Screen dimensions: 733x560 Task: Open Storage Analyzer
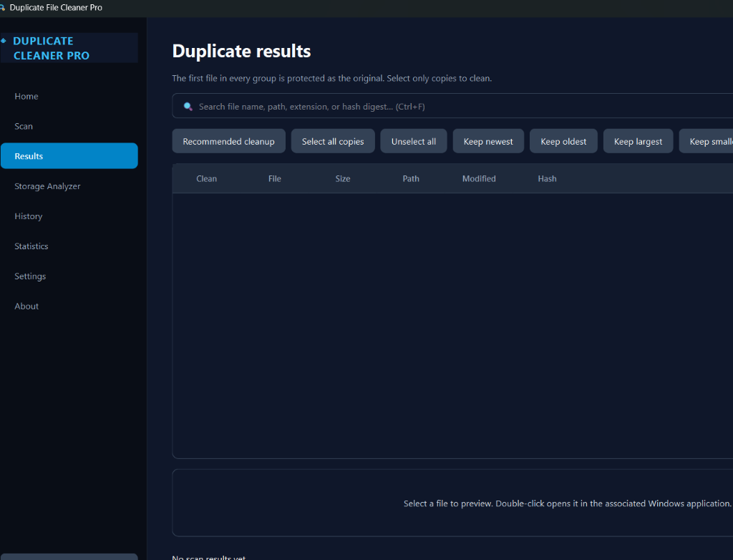[69, 185]
